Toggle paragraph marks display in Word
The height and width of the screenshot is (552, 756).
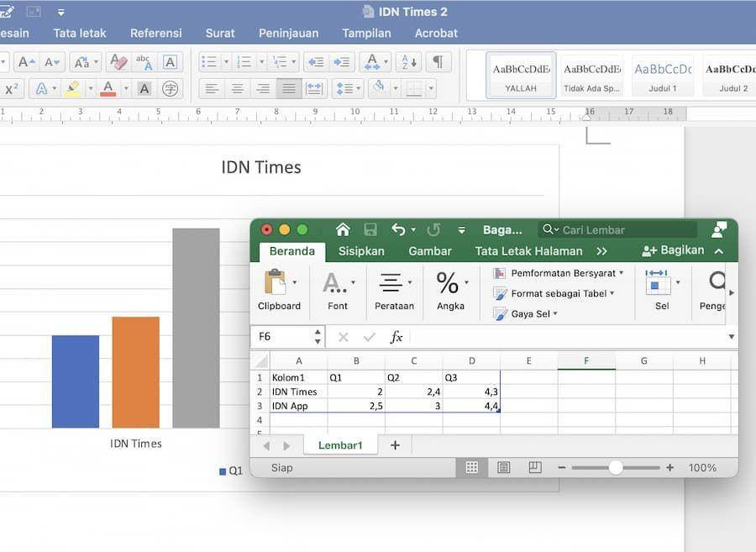tap(438, 62)
